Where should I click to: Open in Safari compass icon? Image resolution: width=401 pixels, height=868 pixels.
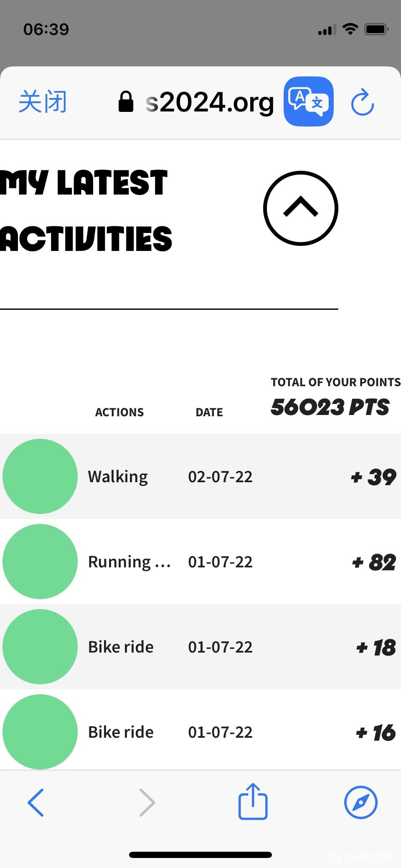click(360, 802)
